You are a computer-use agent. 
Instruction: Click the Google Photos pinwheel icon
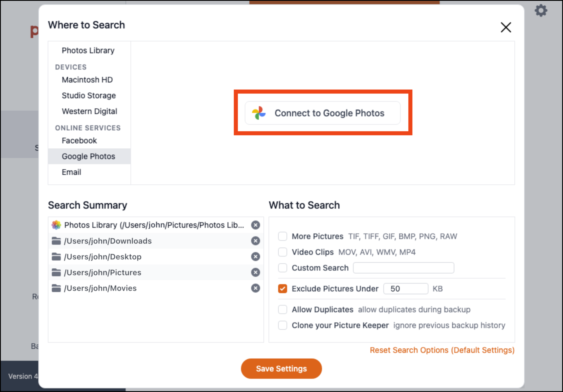(x=259, y=113)
